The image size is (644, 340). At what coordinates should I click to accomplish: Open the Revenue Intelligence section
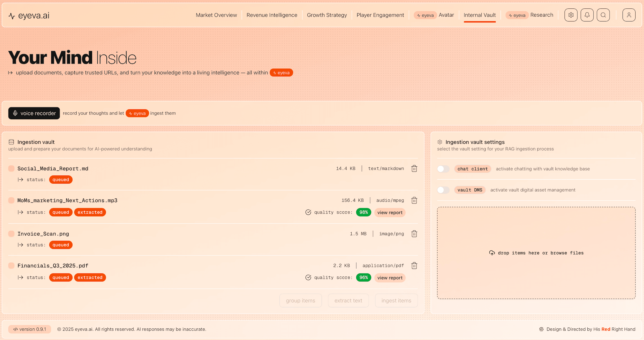272,15
